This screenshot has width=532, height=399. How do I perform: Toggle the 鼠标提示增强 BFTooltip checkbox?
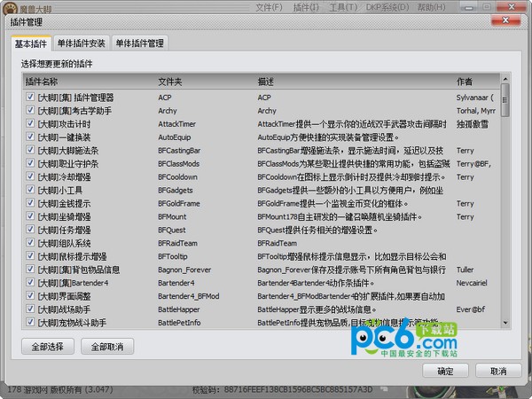[30, 256]
